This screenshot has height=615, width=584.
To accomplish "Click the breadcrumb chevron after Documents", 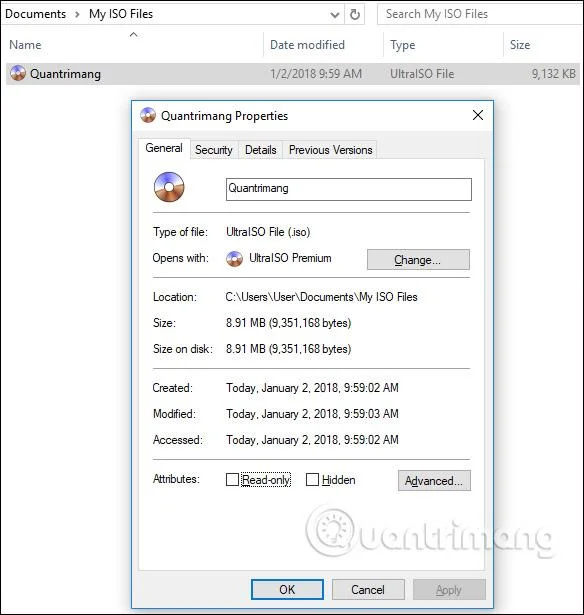I will [x=77, y=15].
